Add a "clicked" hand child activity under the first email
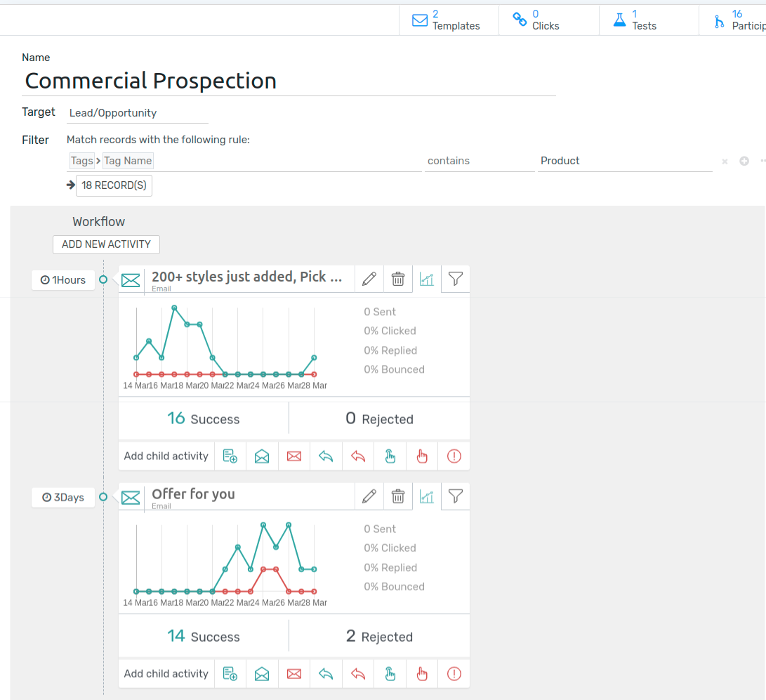Image resolution: width=766 pixels, height=700 pixels. tap(390, 456)
